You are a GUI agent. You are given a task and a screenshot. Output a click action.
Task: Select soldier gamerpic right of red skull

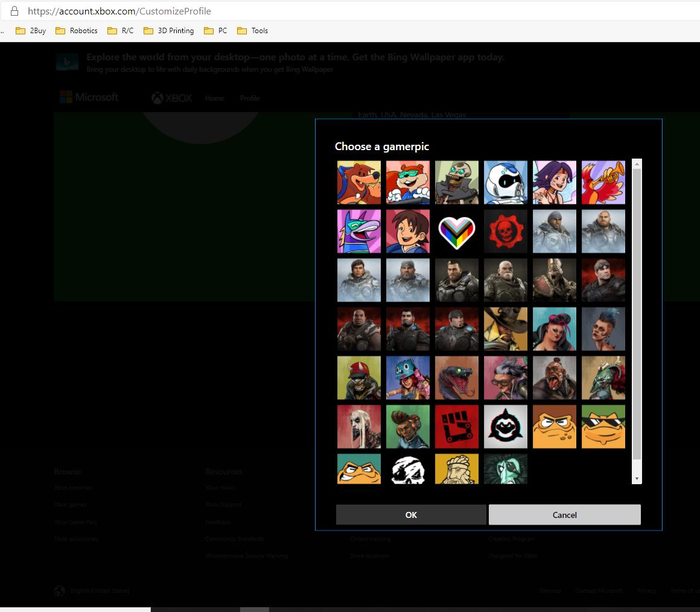click(555, 232)
